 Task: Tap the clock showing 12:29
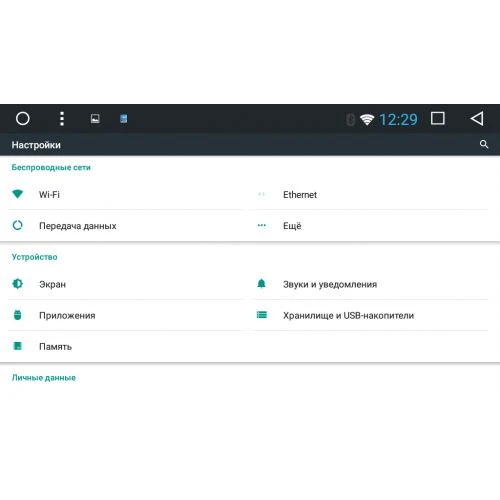point(398,120)
